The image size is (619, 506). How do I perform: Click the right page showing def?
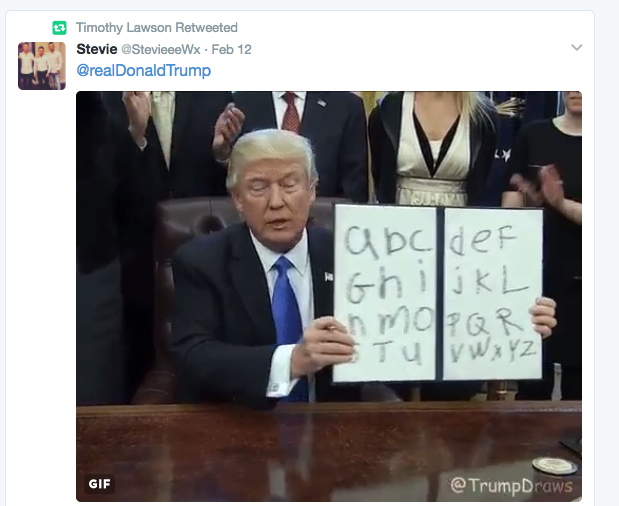[x=493, y=294]
